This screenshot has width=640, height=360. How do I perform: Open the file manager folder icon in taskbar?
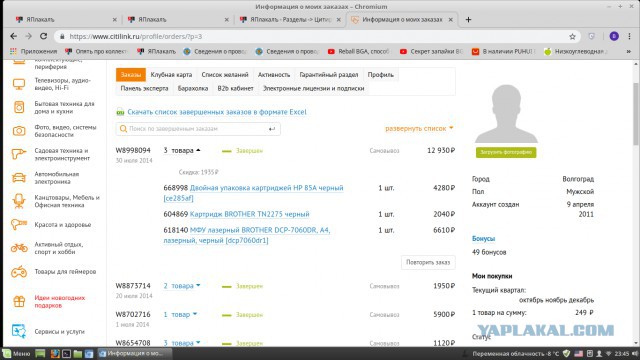(78, 354)
